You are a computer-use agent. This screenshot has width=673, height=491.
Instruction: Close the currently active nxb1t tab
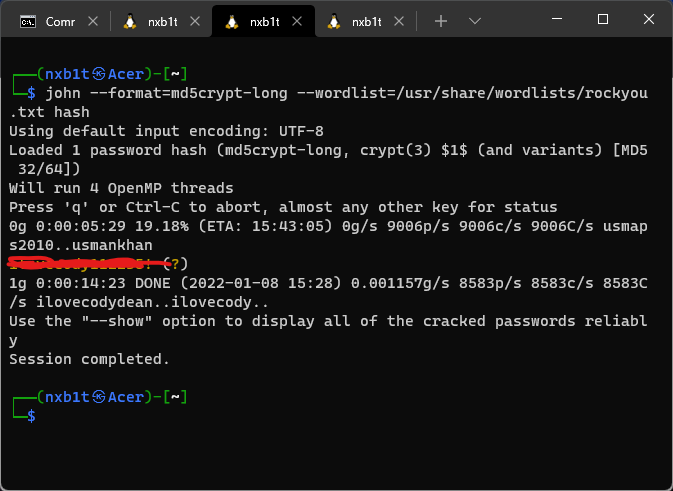tap(298, 21)
